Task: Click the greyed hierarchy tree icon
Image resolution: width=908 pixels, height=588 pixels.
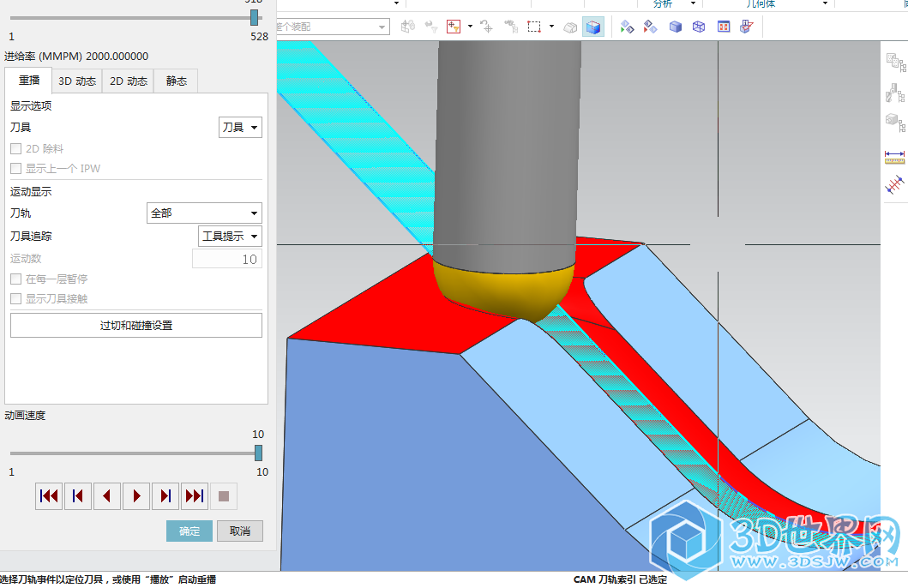Action: tap(511, 27)
